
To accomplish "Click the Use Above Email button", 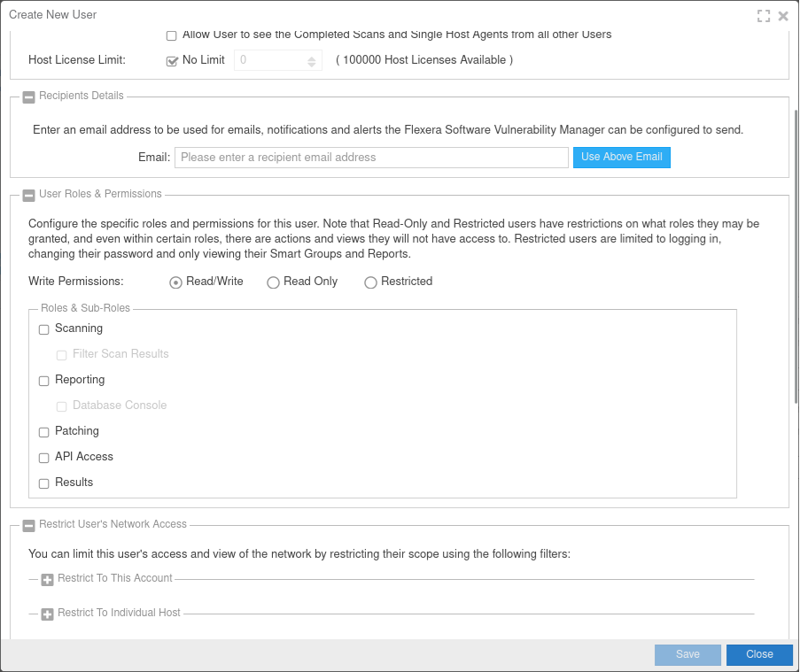I will [x=621, y=158].
